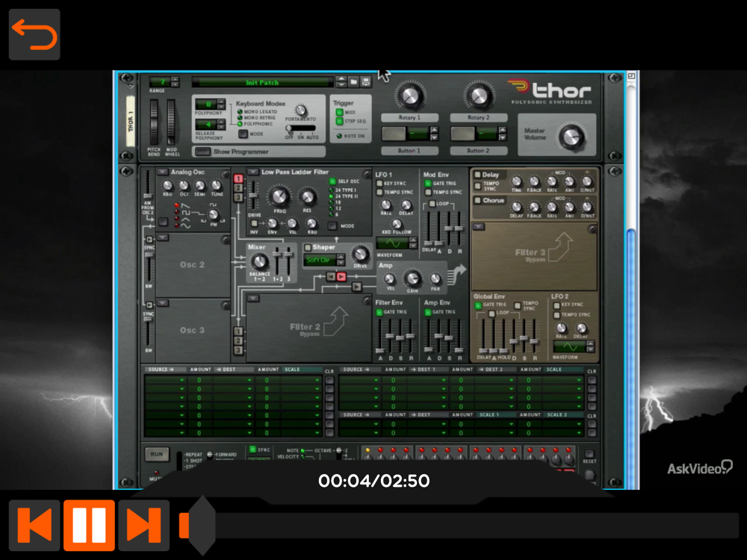Viewport: 747px width, 560px height.
Task: Enable LFO 1 Tempo Sync
Action: pyautogui.click(x=379, y=193)
